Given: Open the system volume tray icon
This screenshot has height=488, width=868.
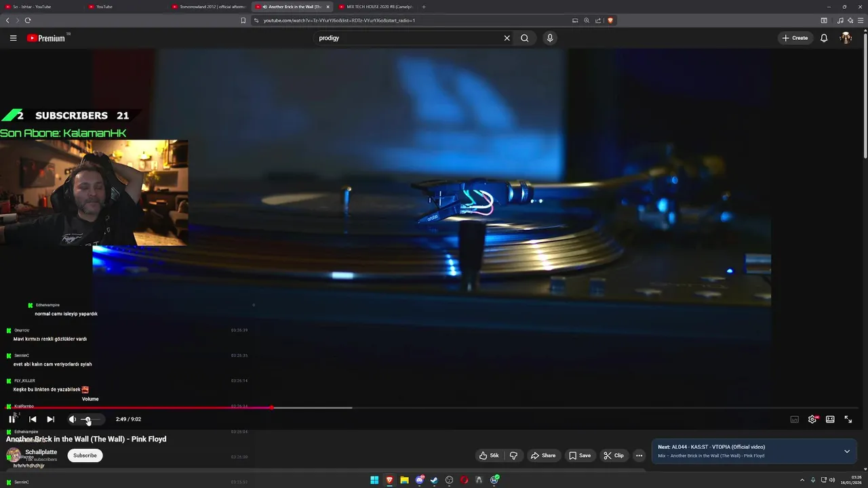Looking at the screenshot, I should tap(832, 480).
